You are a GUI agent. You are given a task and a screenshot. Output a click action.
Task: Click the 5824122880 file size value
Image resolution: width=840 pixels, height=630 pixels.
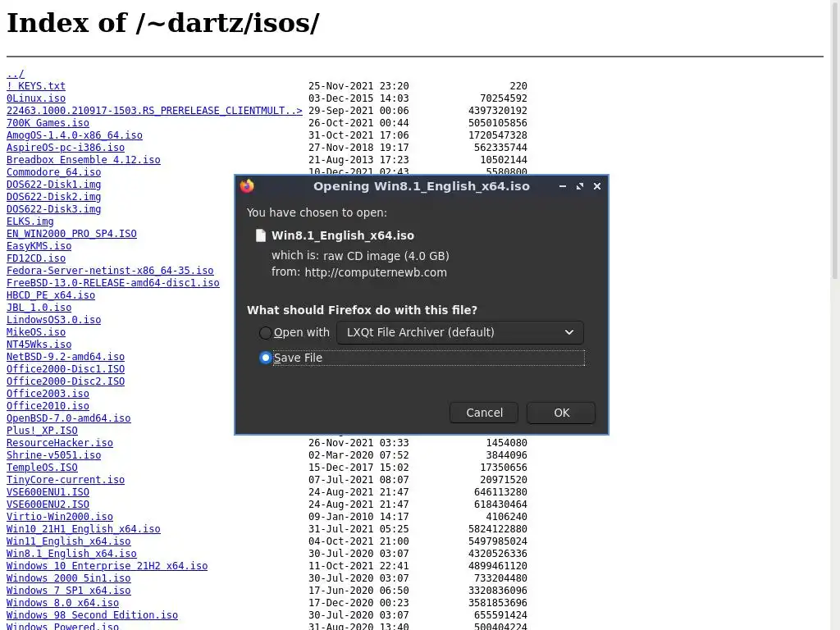tap(498, 530)
